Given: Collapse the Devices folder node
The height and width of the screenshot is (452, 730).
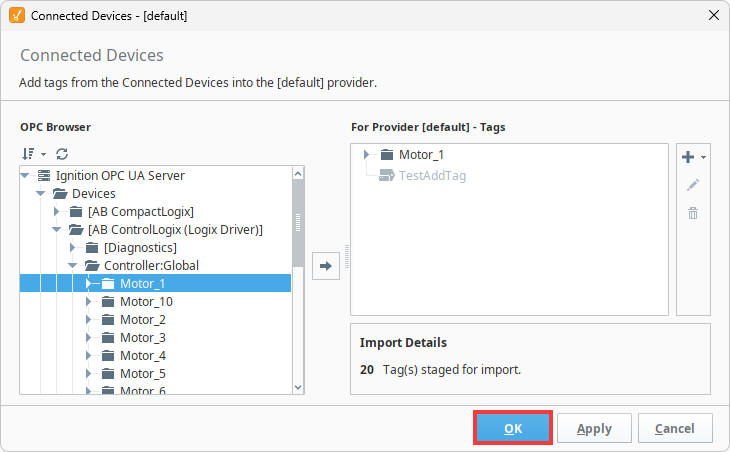Looking at the screenshot, I should 41,193.
